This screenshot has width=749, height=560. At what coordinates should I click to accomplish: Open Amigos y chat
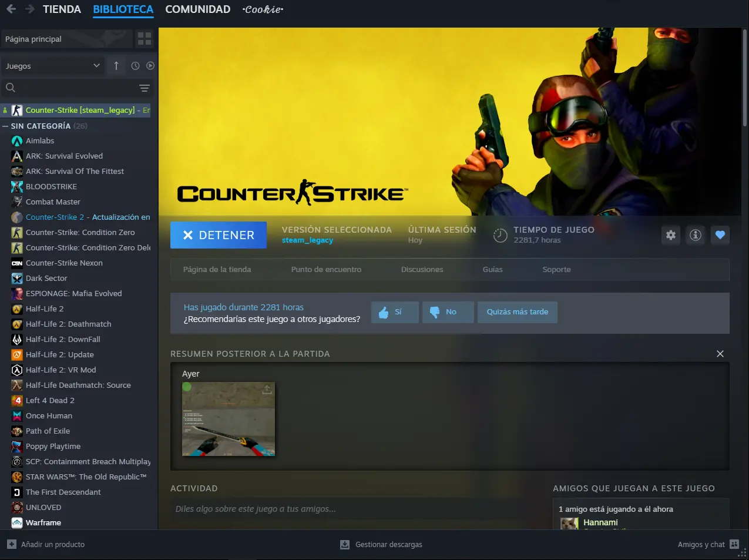click(701, 545)
